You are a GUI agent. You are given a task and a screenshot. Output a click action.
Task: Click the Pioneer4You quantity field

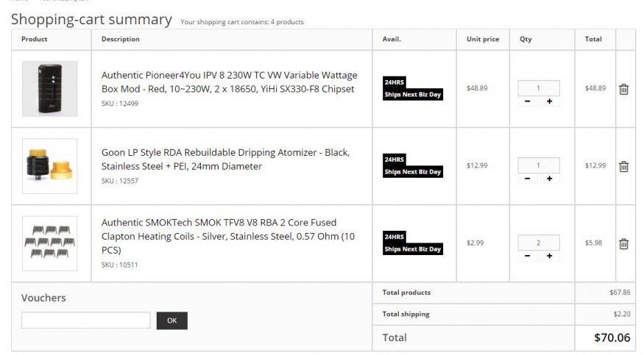click(x=539, y=88)
